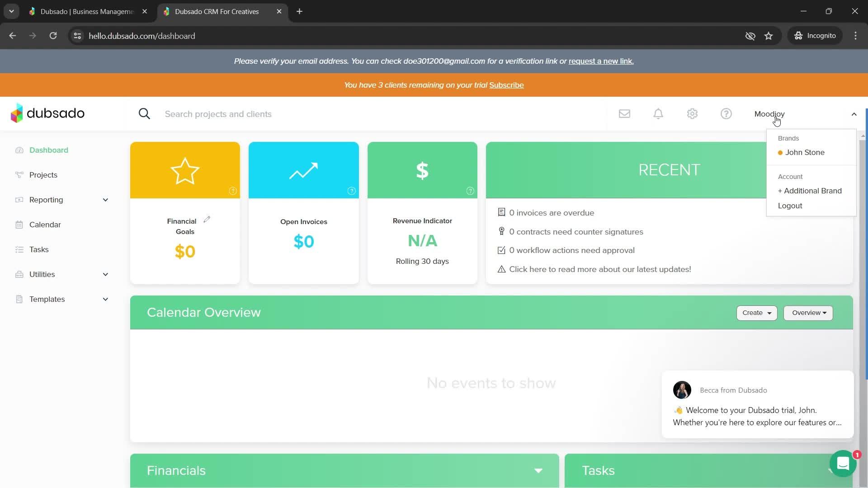Expand the Utilities sidebar section
Image resolution: width=868 pixels, height=488 pixels.
point(105,274)
